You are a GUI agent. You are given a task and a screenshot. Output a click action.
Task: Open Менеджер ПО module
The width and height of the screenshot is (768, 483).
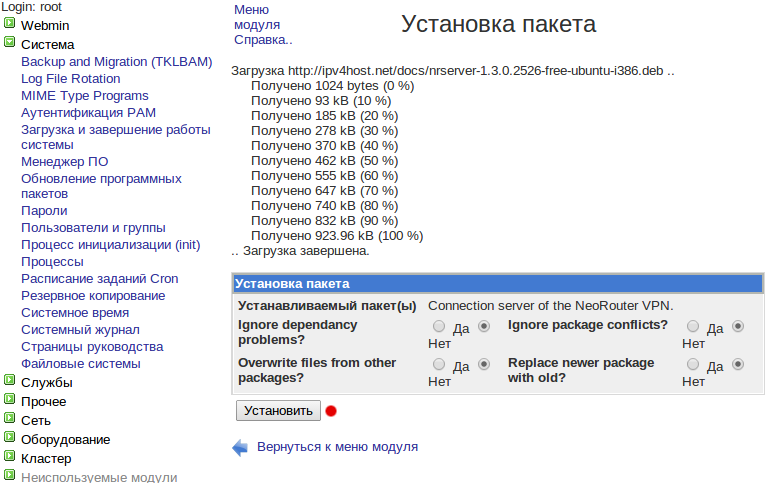(x=65, y=162)
